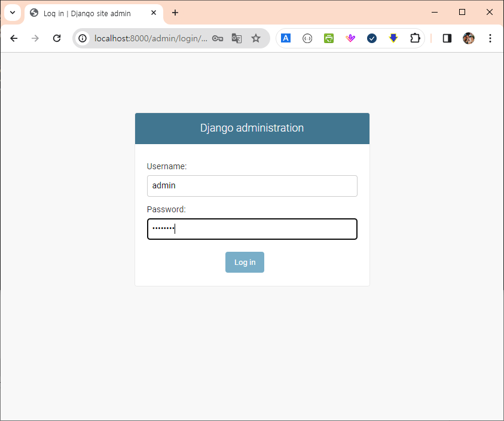Screen dimensions: 504x421
Task: Open the tab search dropdown arrow
Action: tap(13, 13)
